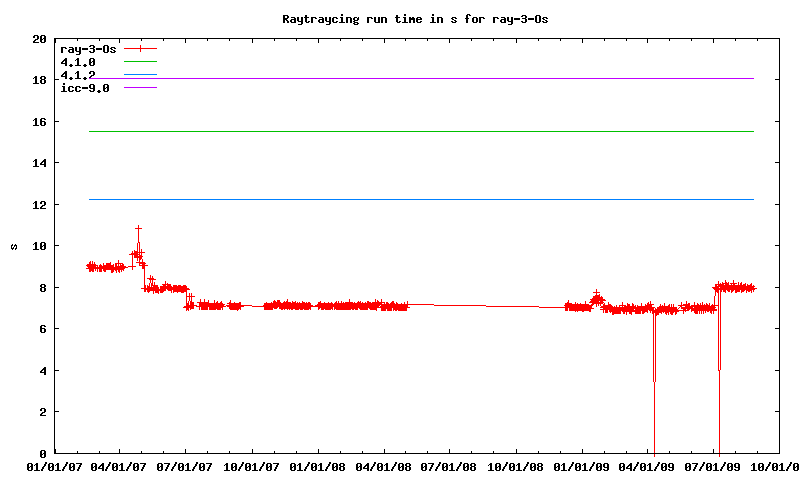Click the y-axis tick label 0
Image resolution: width=800 pixels, height=480 pixels.
pos(43,453)
